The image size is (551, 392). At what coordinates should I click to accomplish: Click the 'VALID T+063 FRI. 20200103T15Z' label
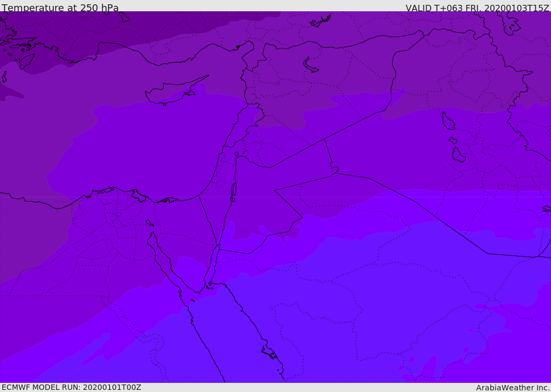[477, 8]
